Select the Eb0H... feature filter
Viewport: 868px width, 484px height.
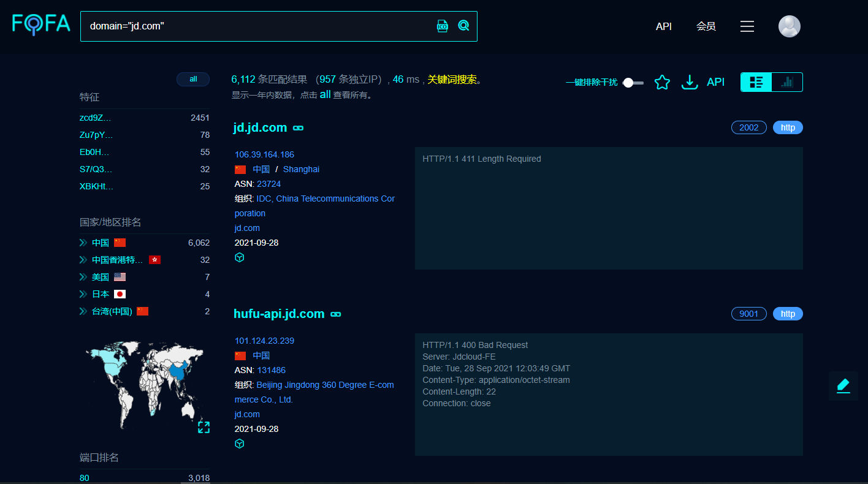(94, 152)
